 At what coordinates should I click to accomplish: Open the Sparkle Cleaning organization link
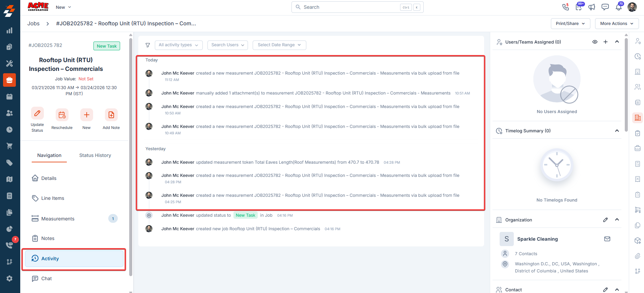click(x=537, y=239)
